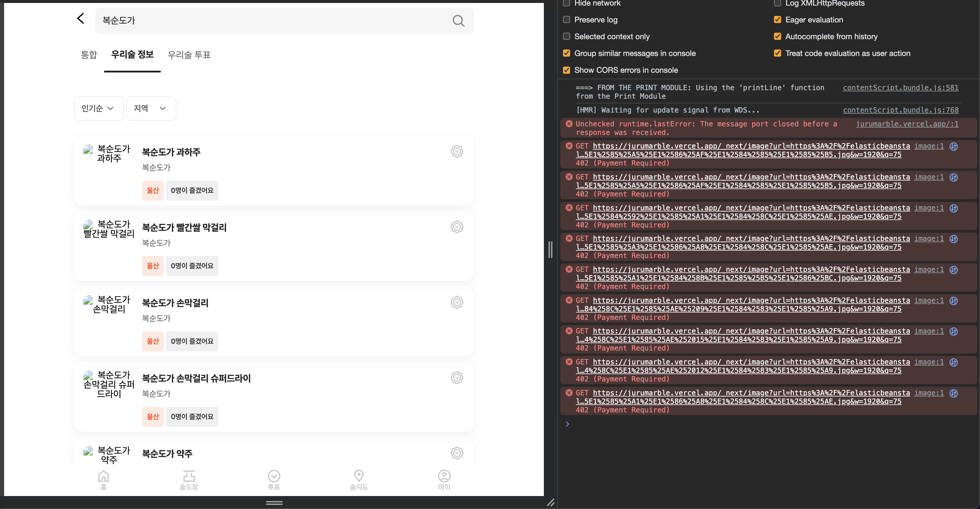Click the search magnifier icon
Image resolution: width=980 pixels, height=509 pixels.
459,21
